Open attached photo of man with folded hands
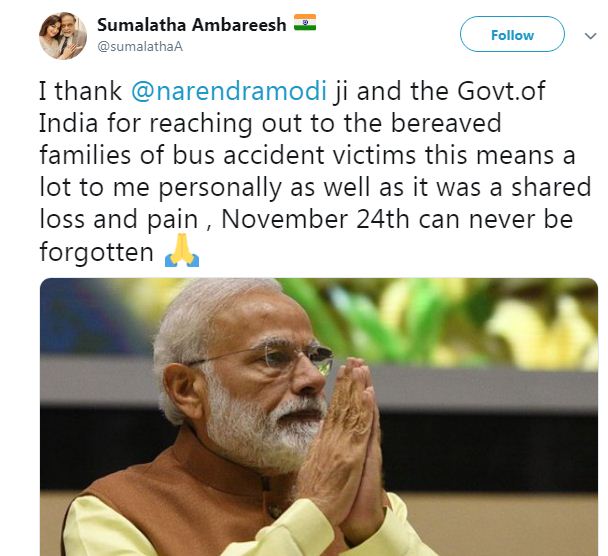This screenshot has height=556, width=608. coord(319,417)
